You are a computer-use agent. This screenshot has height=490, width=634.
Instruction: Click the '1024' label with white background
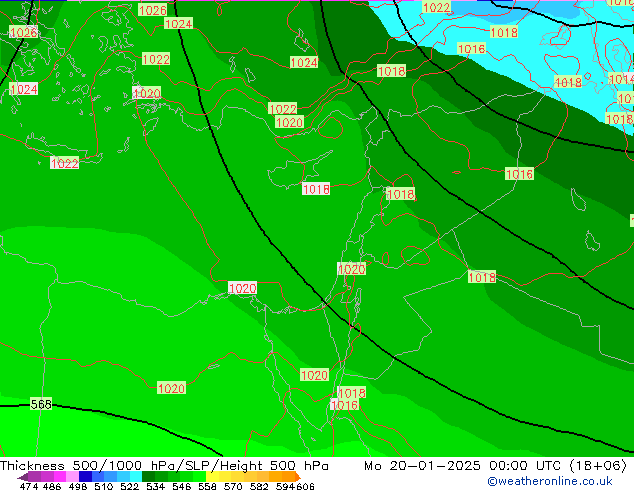[x=23, y=89]
